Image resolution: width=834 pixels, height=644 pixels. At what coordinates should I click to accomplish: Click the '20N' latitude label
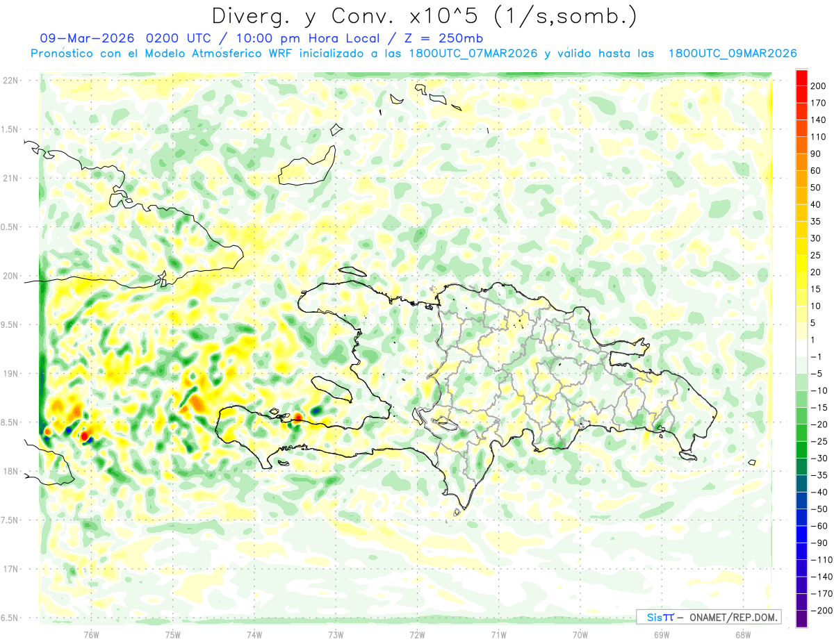point(10,276)
